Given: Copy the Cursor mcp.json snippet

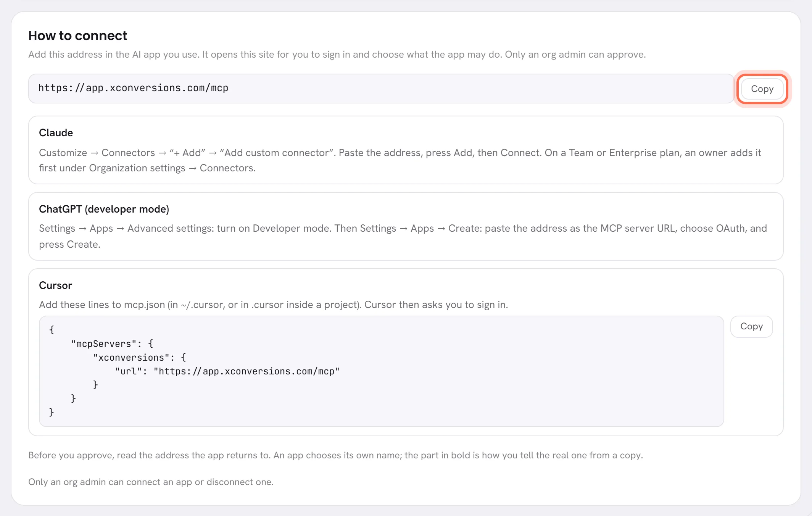Looking at the screenshot, I should point(751,326).
